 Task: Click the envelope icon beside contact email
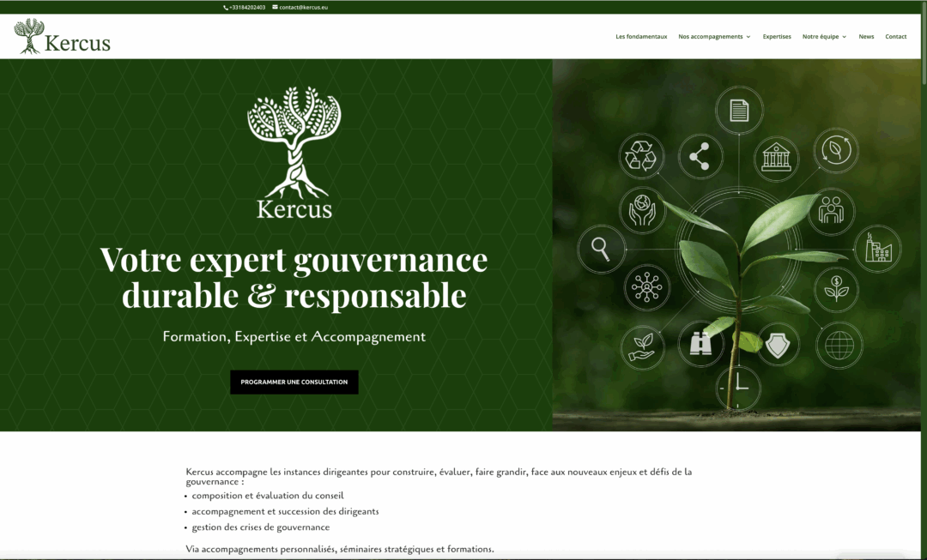pos(275,7)
